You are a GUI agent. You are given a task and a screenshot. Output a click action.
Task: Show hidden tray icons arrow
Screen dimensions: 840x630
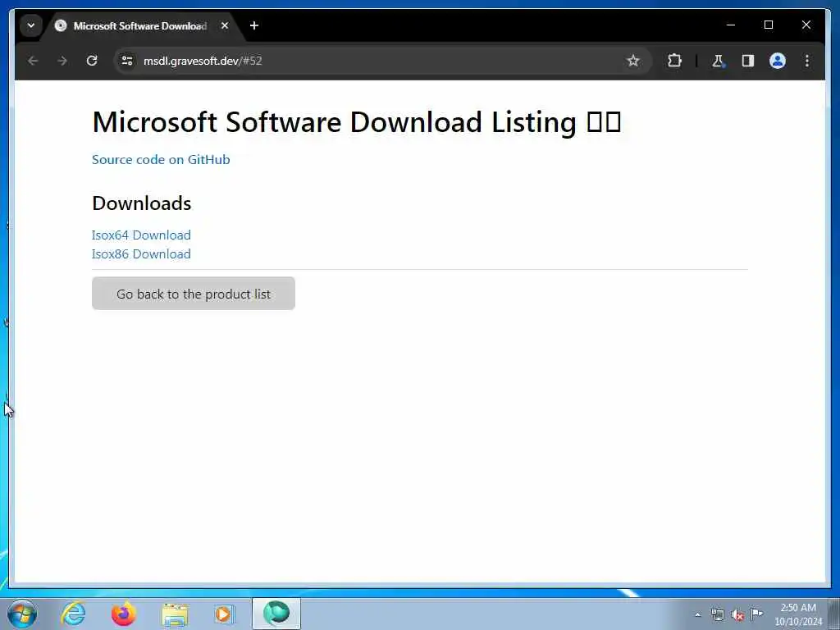(697, 614)
